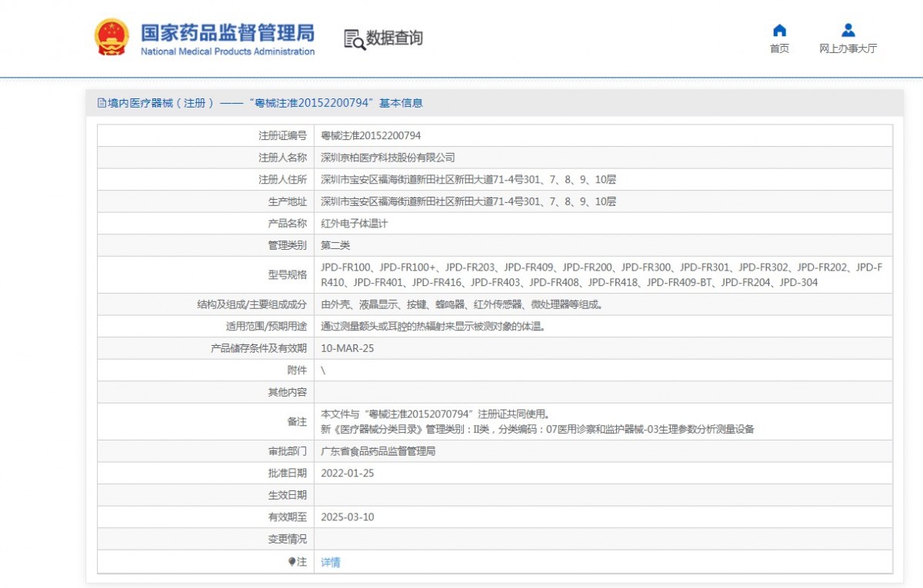
Task: Click the 注册证编号 row label
Action: (x=282, y=135)
